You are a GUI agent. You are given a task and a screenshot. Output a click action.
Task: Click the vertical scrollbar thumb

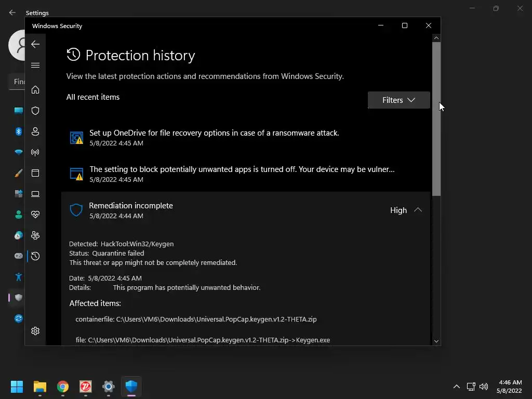436,119
